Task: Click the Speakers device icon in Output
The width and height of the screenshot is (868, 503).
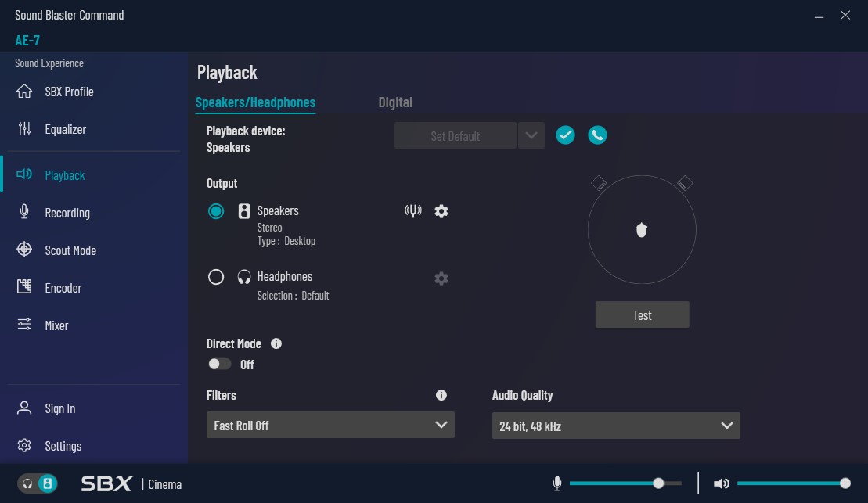Action: [244, 211]
